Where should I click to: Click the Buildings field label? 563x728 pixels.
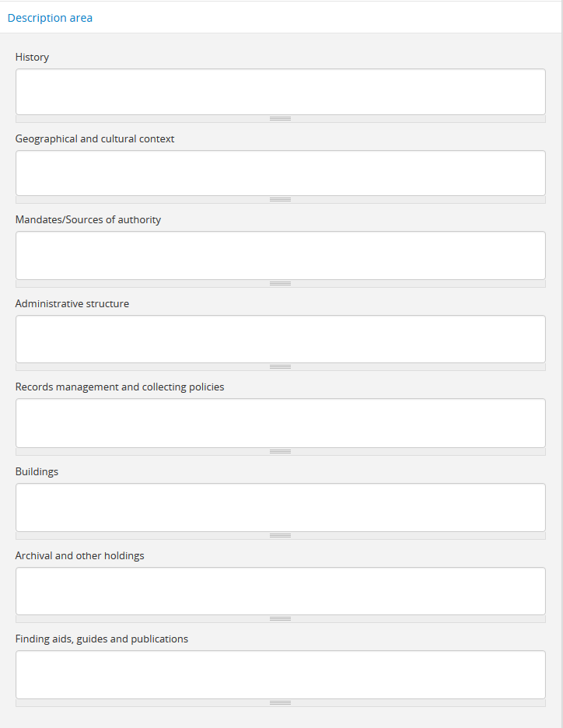pos(37,472)
